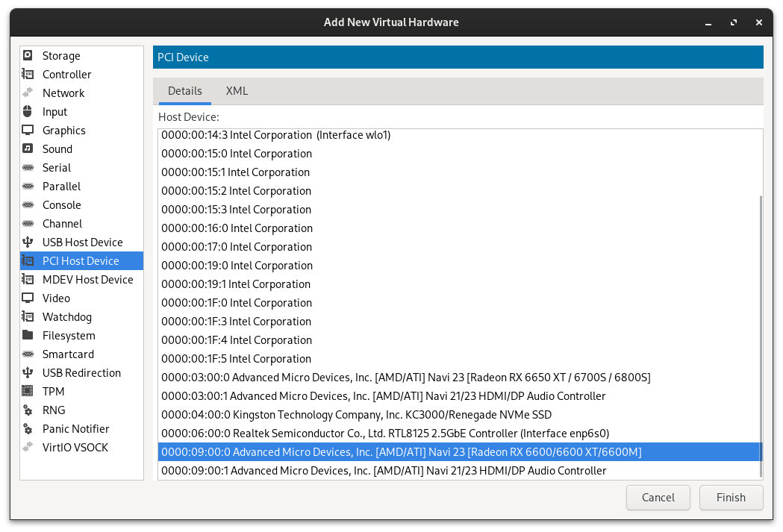783x532 pixels.
Task: Switch to the XML tab
Action: tap(237, 91)
